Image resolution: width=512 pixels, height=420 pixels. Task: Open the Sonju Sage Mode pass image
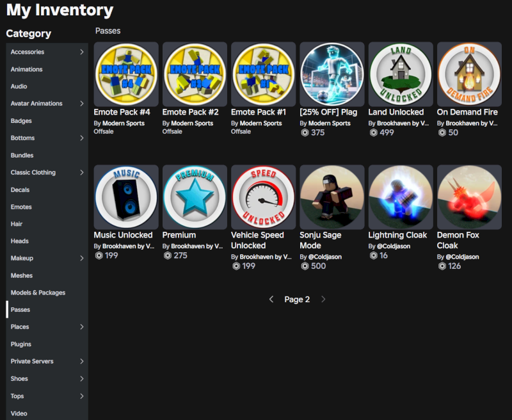[332, 197]
